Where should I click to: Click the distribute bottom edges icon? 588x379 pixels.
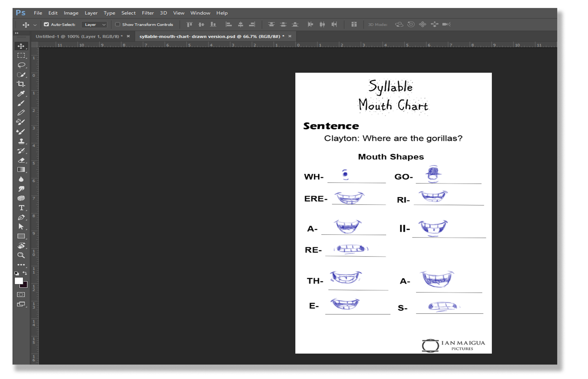click(x=295, y=24)
